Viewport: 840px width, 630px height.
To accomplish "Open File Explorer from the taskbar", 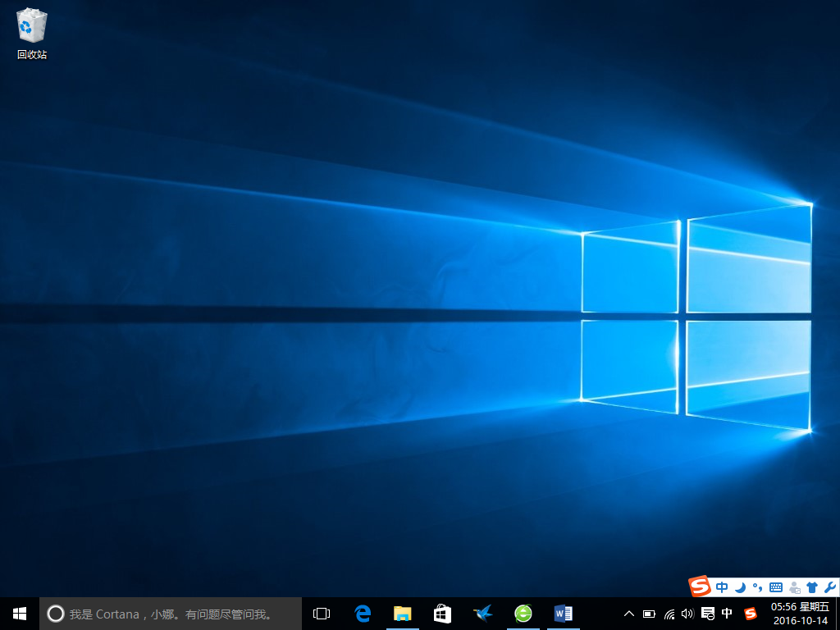I will click(x=402, y=614).
